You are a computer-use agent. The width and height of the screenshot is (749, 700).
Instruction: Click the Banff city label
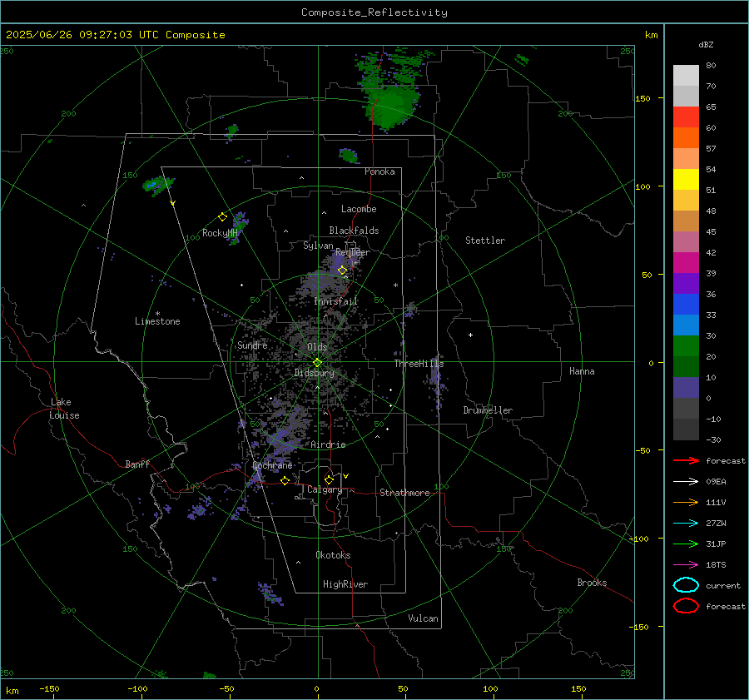137,464
